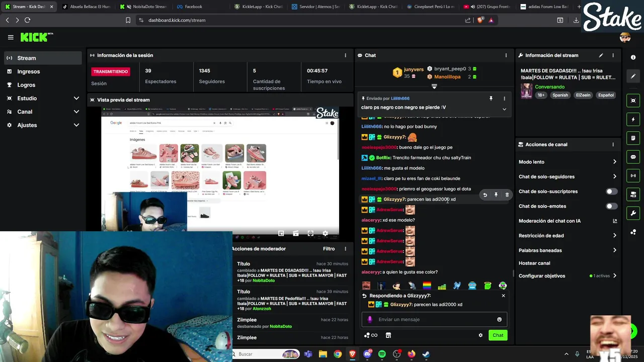Click the lightning bolt icon in right toolbar

click(x=633, y=120)
